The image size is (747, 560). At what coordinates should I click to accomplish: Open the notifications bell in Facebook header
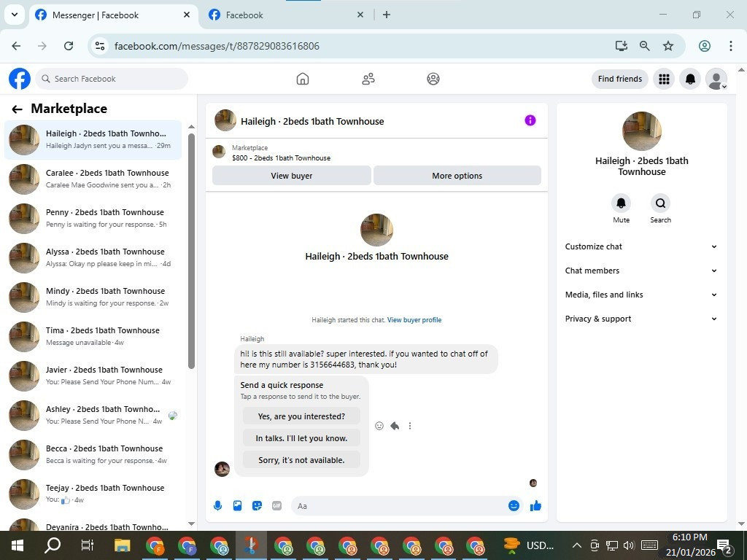click(x=690, y=79)
